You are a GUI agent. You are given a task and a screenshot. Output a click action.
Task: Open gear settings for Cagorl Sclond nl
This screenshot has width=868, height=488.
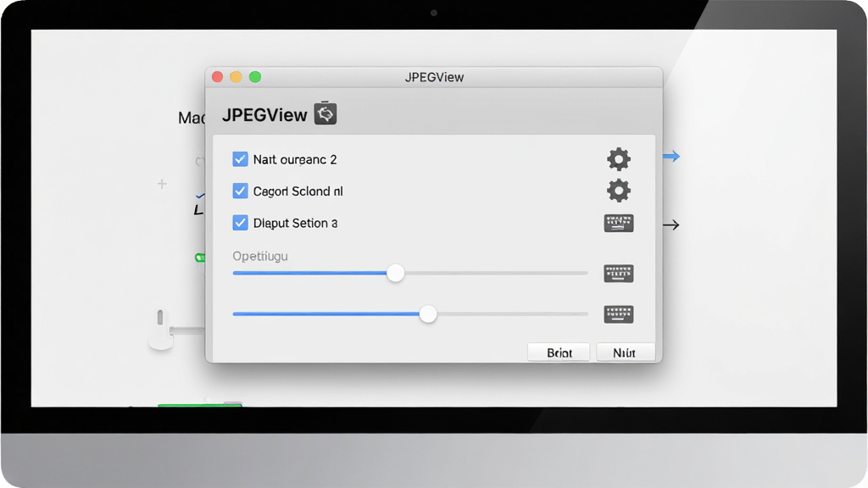coord(618,191)
